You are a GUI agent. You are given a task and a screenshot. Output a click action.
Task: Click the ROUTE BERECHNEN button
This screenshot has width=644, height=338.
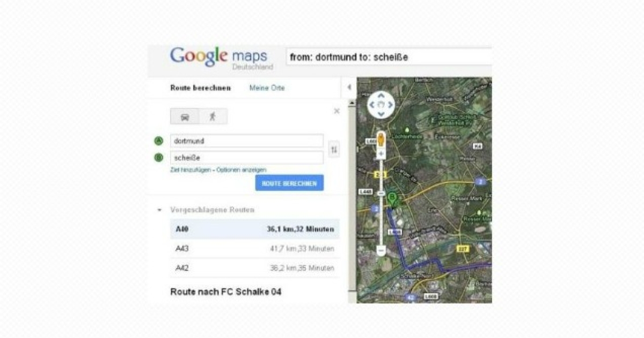click(x=289, y=183)
